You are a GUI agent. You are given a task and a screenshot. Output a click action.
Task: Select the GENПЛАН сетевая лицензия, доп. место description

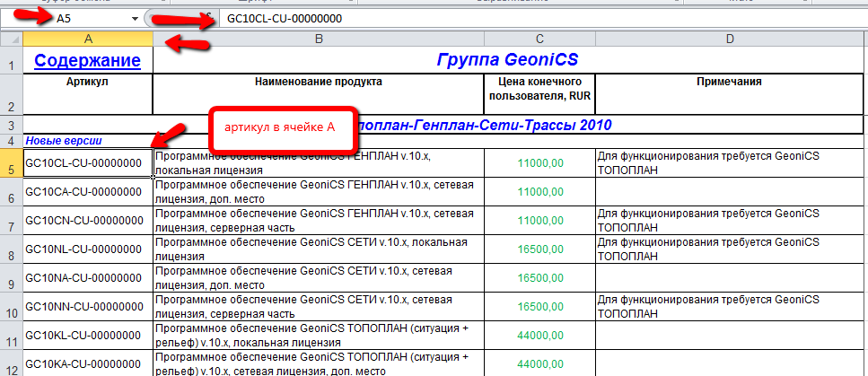click(319, 192)
